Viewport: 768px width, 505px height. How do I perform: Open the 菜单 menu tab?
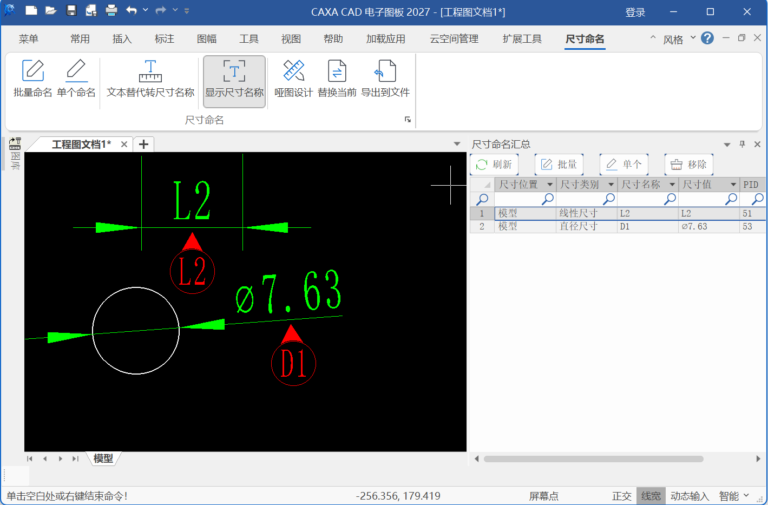coord(28,39)
